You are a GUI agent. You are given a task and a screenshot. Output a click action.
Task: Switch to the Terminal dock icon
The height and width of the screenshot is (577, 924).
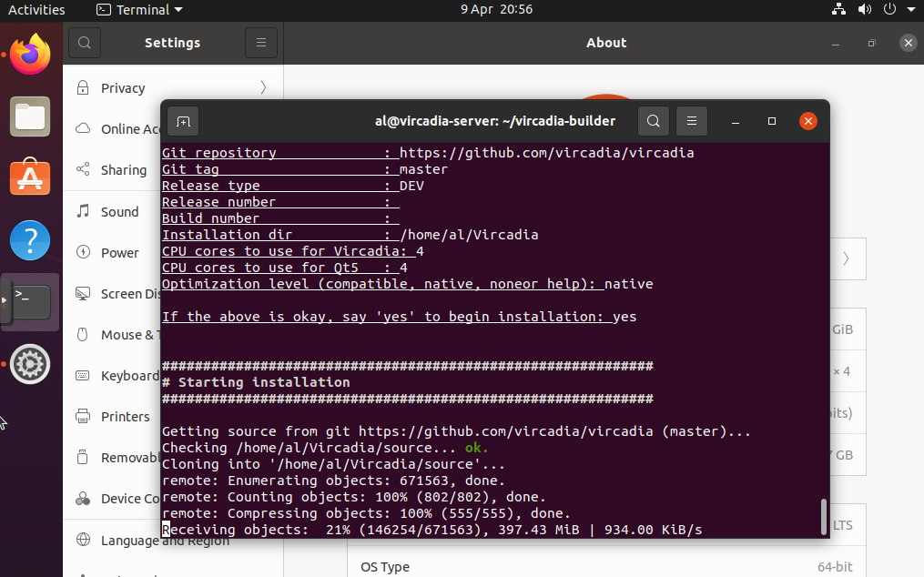pos(30,302)
